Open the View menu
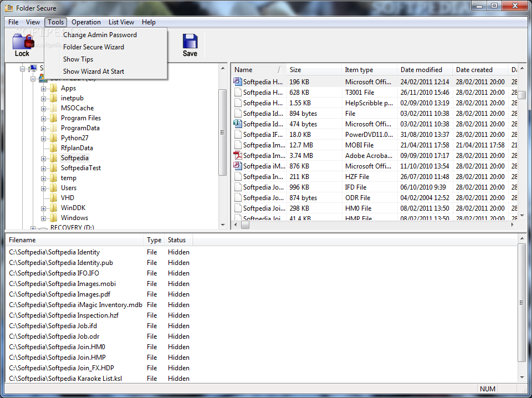 coord(33,22)
